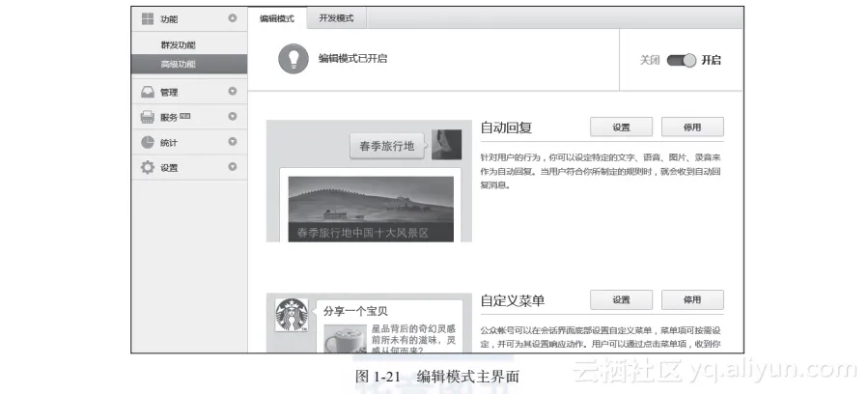Click the 功能 sidebar label
This screenshot has height=394, width=868.
click(x=169, y=19)
